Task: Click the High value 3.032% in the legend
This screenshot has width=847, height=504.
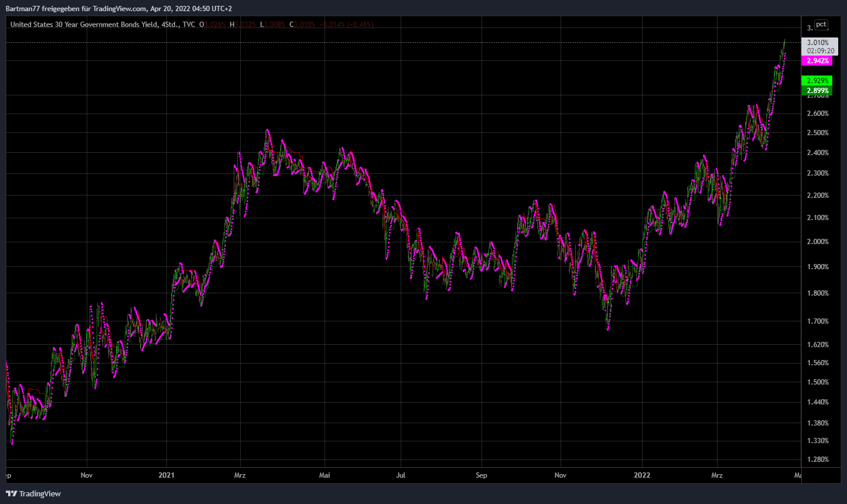Action: (x=245, y=25)
